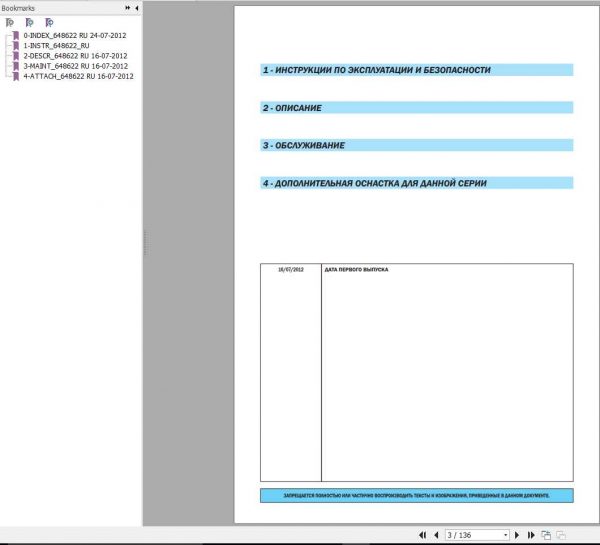
Task: Click bookmark icon beside 2-DESCR_648622
Action: point(16,56)
